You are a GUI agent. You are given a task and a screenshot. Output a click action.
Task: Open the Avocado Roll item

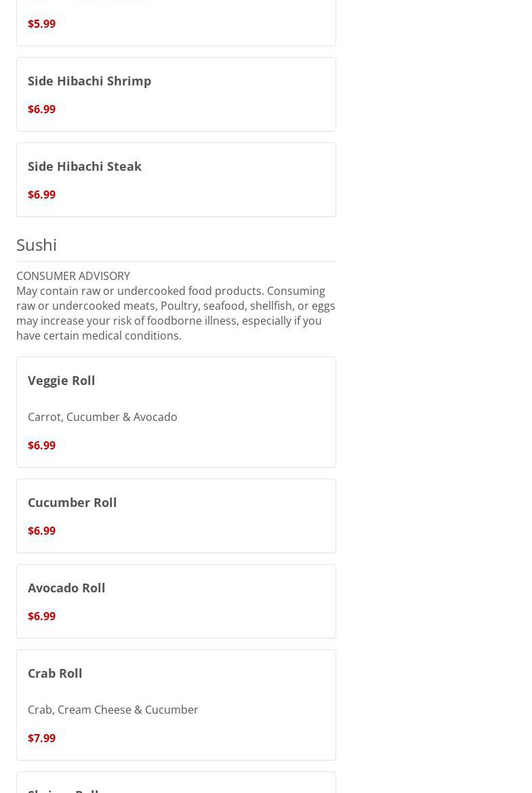pyautogui.click(x=66, y=588)
